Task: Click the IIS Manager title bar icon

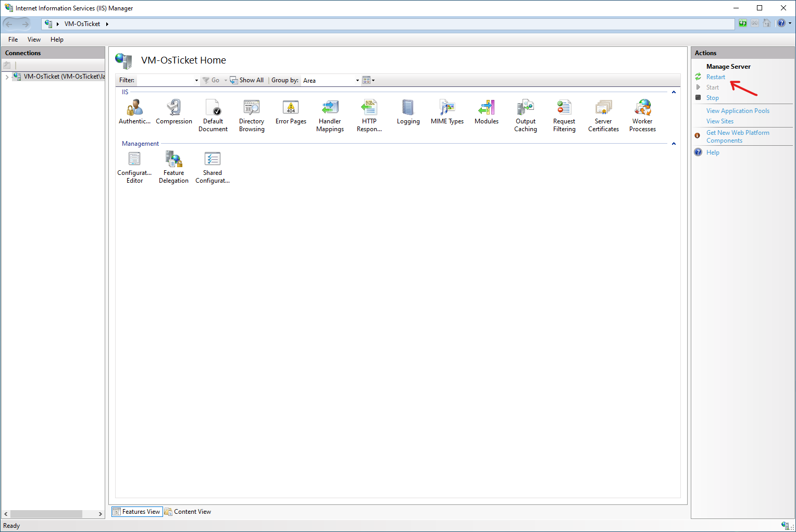Action: pos(9,8)
